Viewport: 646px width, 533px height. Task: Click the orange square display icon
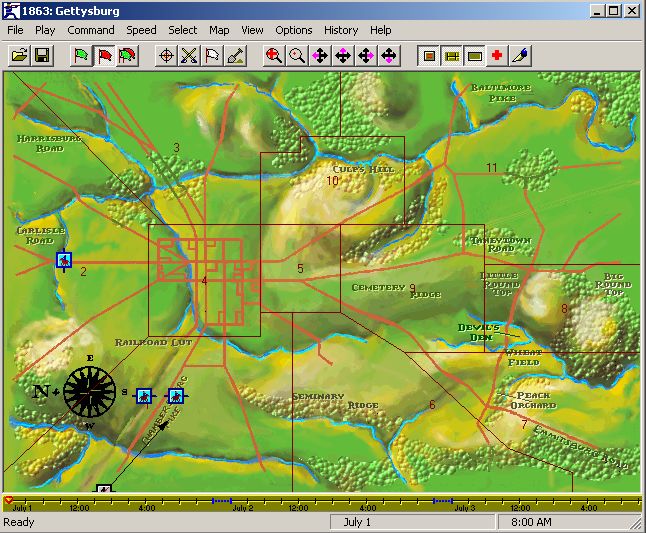tap(428, 56)
